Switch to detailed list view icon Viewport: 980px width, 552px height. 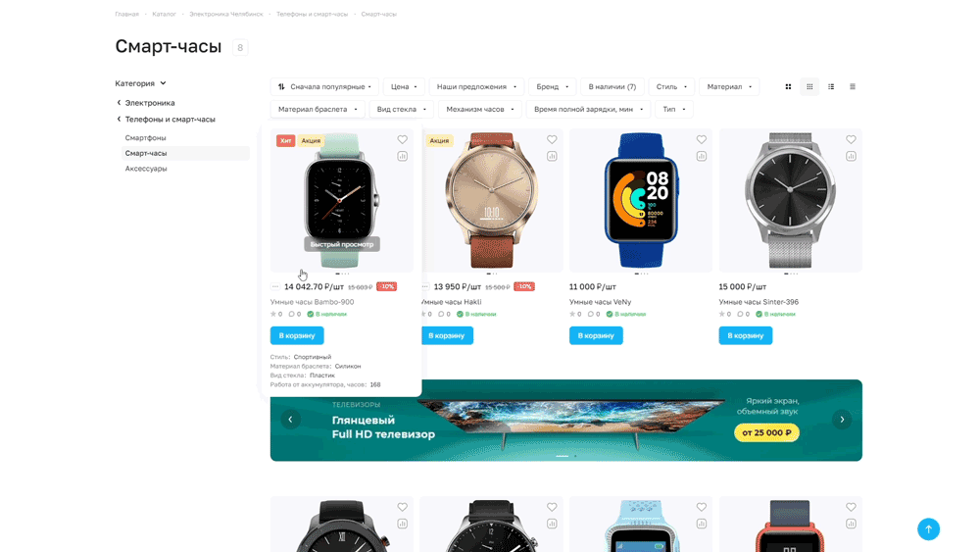point(831,87)
